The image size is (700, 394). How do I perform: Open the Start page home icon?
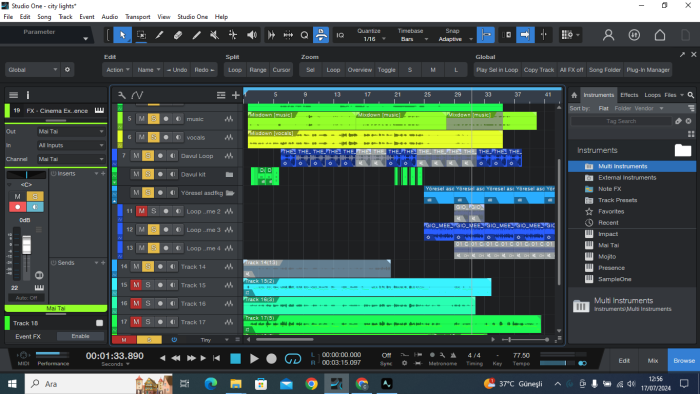660,35
